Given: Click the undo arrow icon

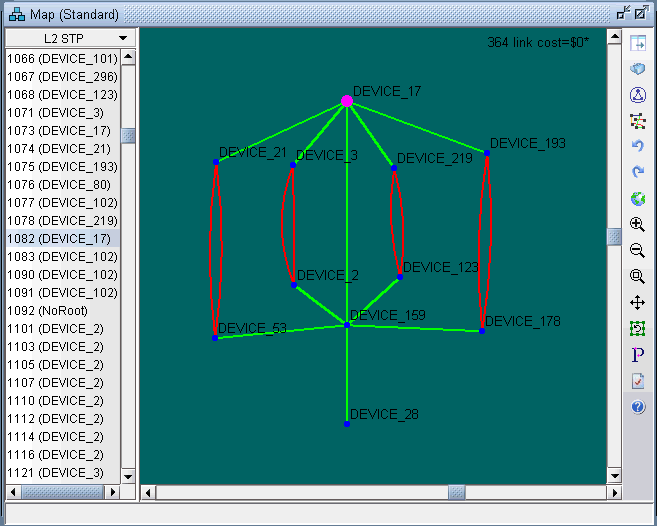Looking at the screenshot, I should (638, 147).
